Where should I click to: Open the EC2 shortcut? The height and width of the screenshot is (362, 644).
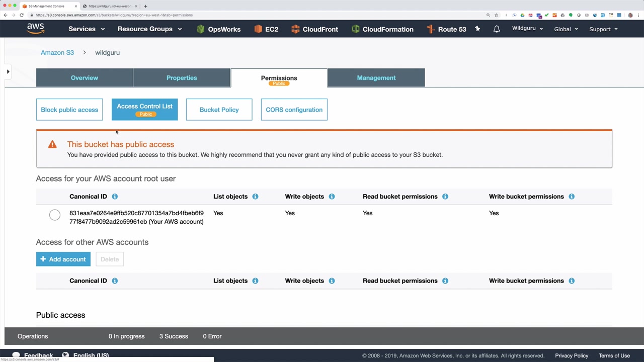click(266, 29)
